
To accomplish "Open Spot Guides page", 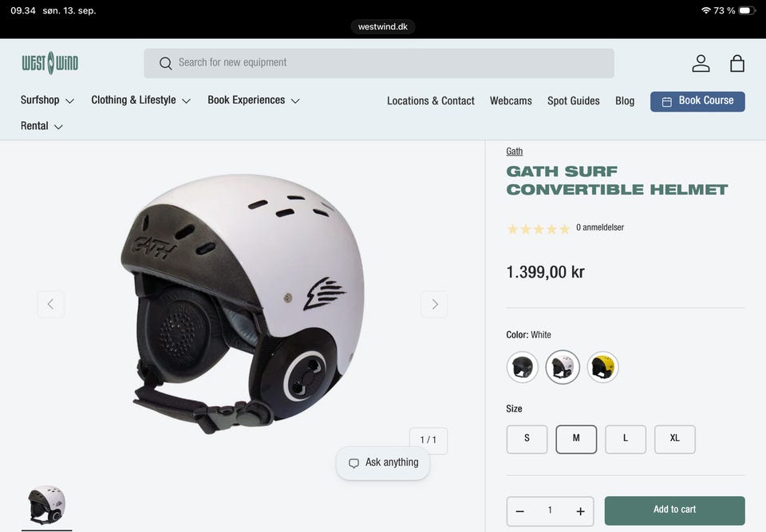I will (x=574, y=101).
